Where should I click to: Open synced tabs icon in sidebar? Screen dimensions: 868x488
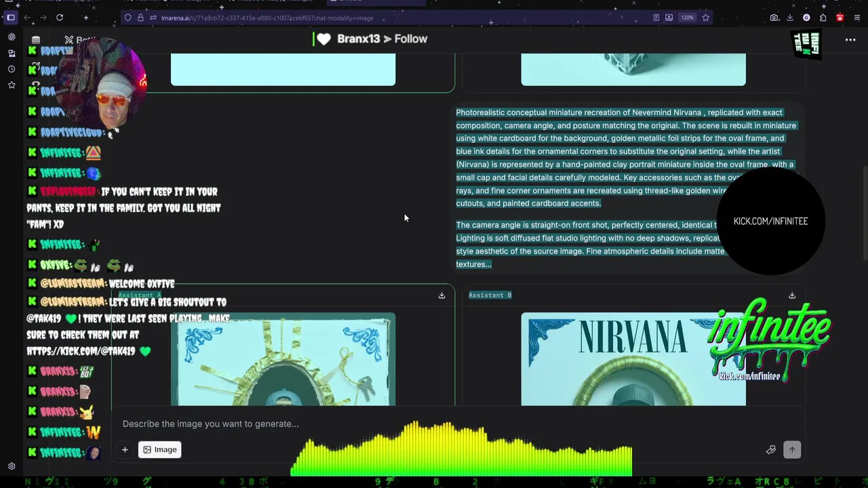(12, 53)
